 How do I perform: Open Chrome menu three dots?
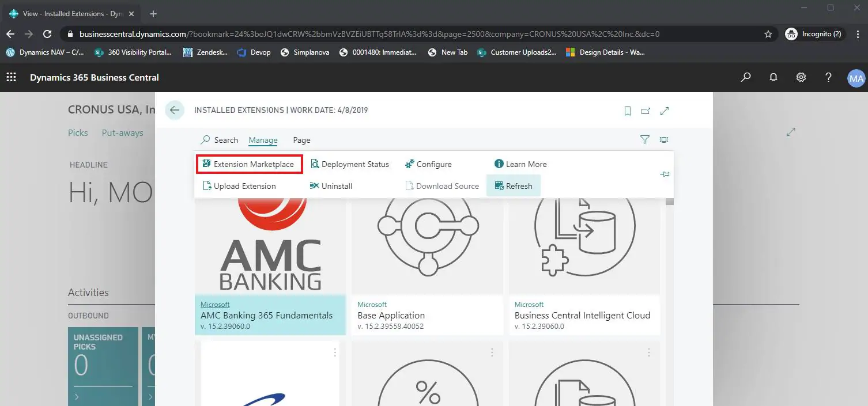[x=856, y=34]
